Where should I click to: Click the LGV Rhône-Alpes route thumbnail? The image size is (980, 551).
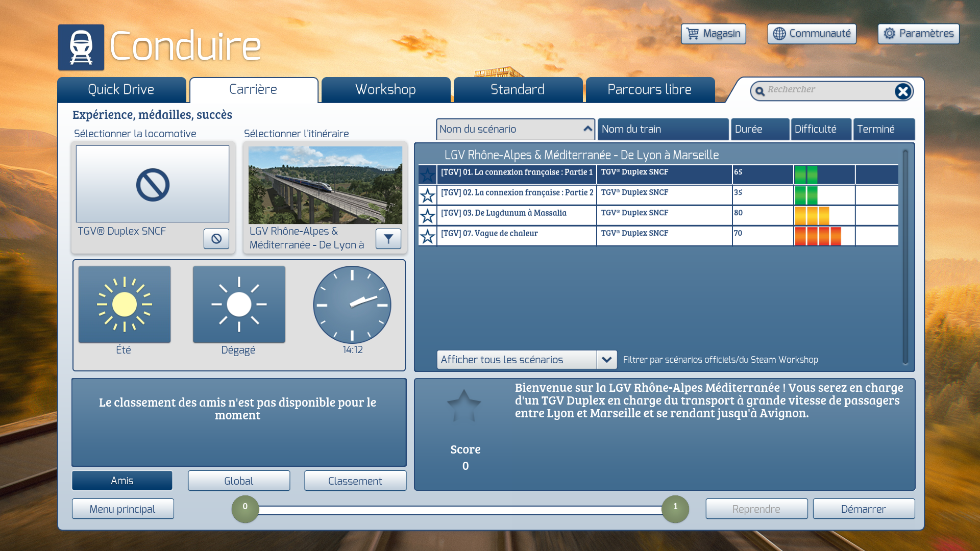(325, 185)
